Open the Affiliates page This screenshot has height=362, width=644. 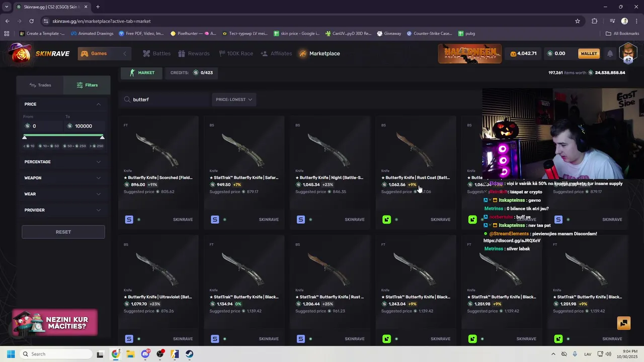[276, 53]
